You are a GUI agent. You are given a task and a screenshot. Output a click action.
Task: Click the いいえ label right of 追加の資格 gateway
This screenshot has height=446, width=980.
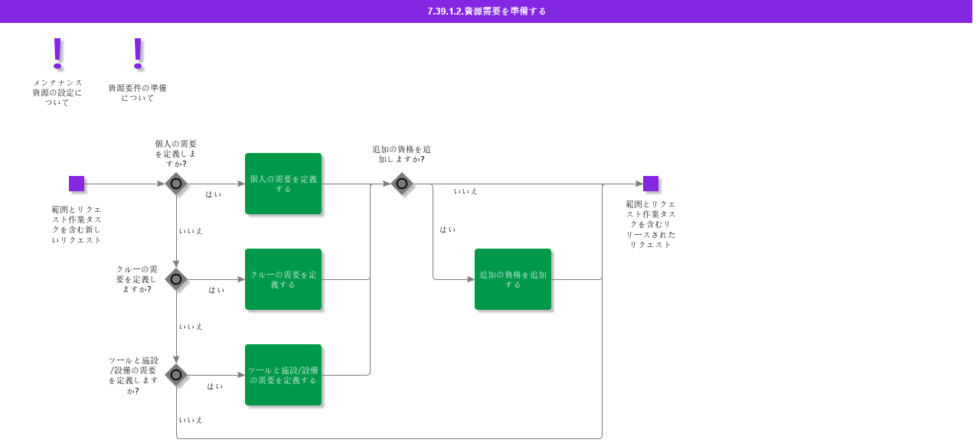tap(465, 191)
